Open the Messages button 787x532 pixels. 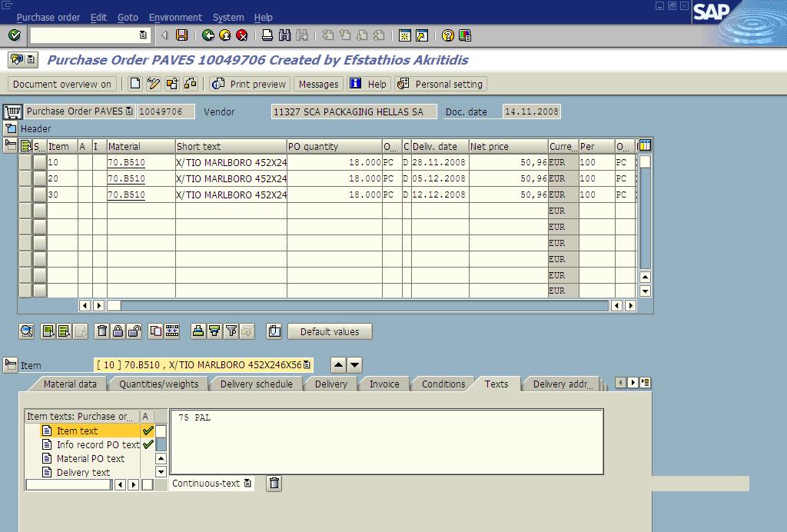(319, 84)
